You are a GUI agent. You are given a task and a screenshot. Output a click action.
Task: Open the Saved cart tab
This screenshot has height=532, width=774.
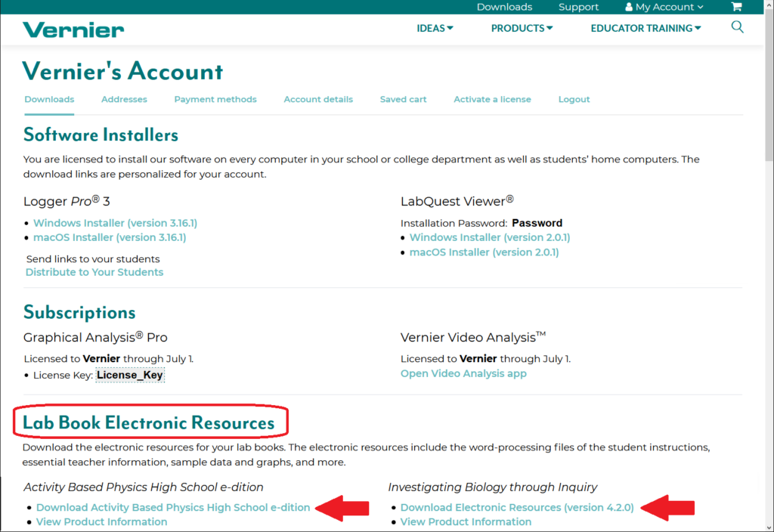[403, 99]
